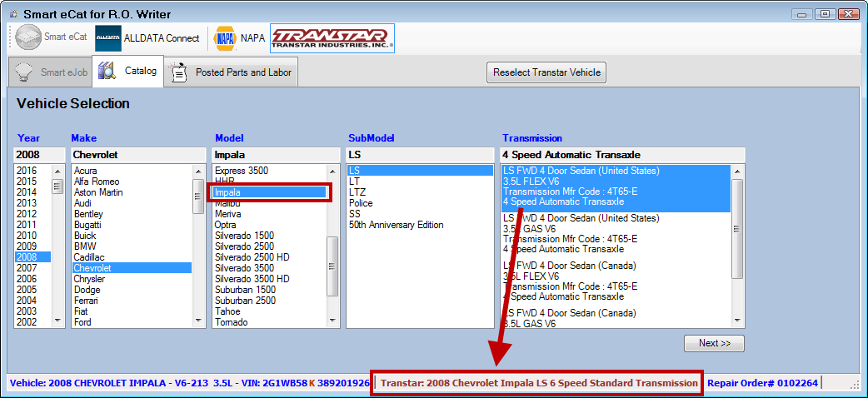Open the Smart eJob tab
This screenshot has width=868, height=398.
pyautogui.click(x=63, y=72)
